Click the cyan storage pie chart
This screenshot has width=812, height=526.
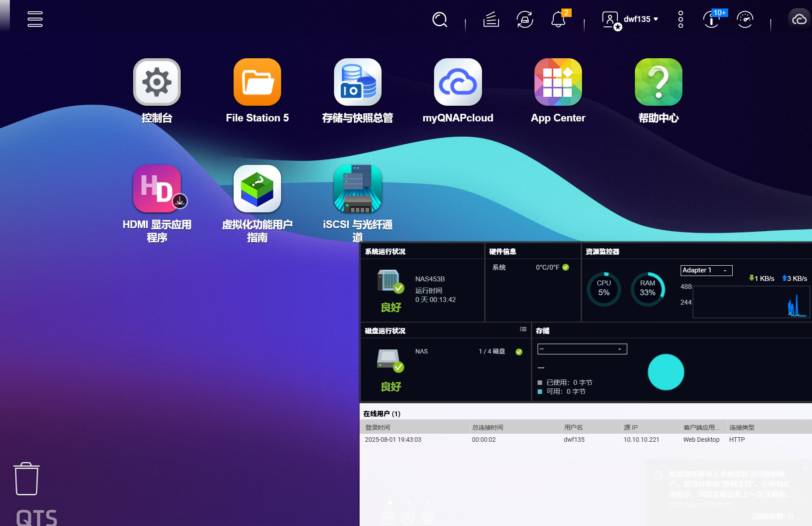(x=666, y=372)
